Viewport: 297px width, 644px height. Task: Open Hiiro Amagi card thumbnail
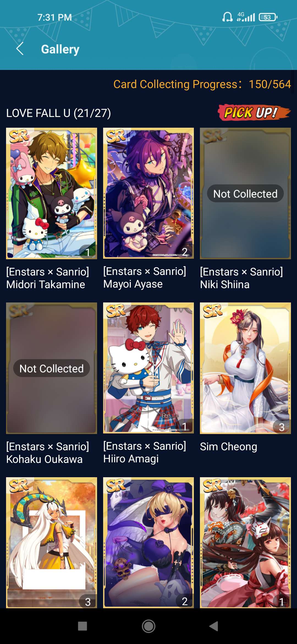coord(148,368)
